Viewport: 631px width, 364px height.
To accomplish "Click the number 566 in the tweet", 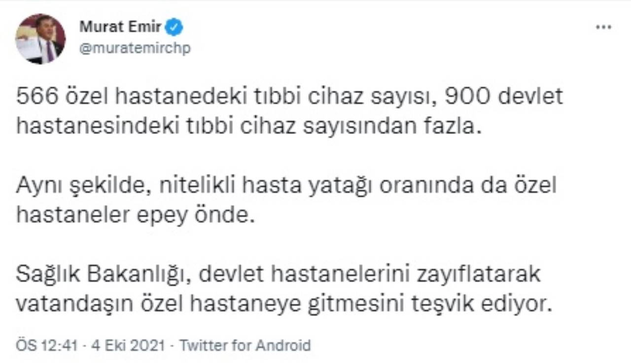I will coord(34,97).
